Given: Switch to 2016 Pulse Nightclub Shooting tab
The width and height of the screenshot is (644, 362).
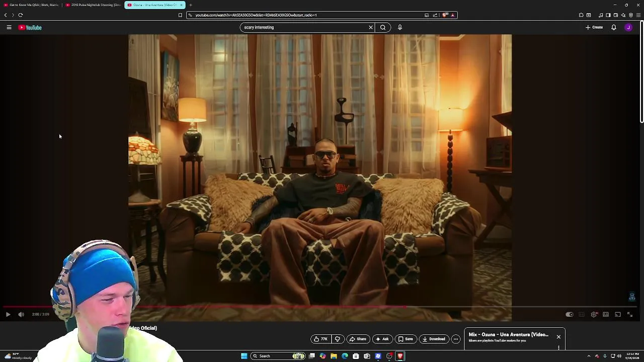Looking at the screenshot, I should click(93, 5).
